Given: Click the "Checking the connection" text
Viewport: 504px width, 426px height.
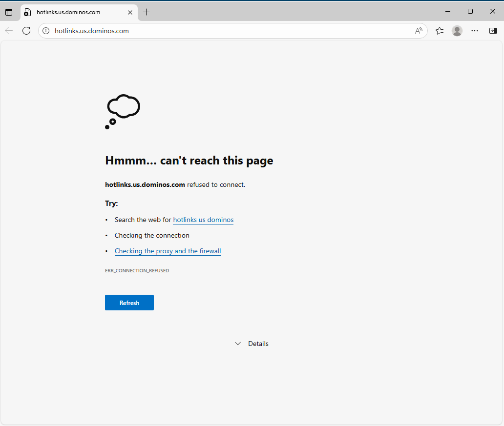Looking at the screenshot, I should [x=152, y=236].
